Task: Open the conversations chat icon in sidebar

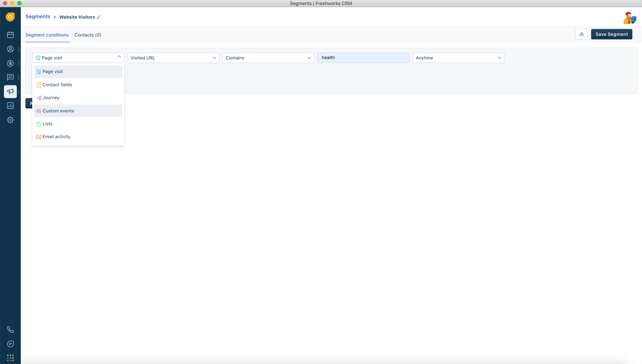Action: pos(10,77)
